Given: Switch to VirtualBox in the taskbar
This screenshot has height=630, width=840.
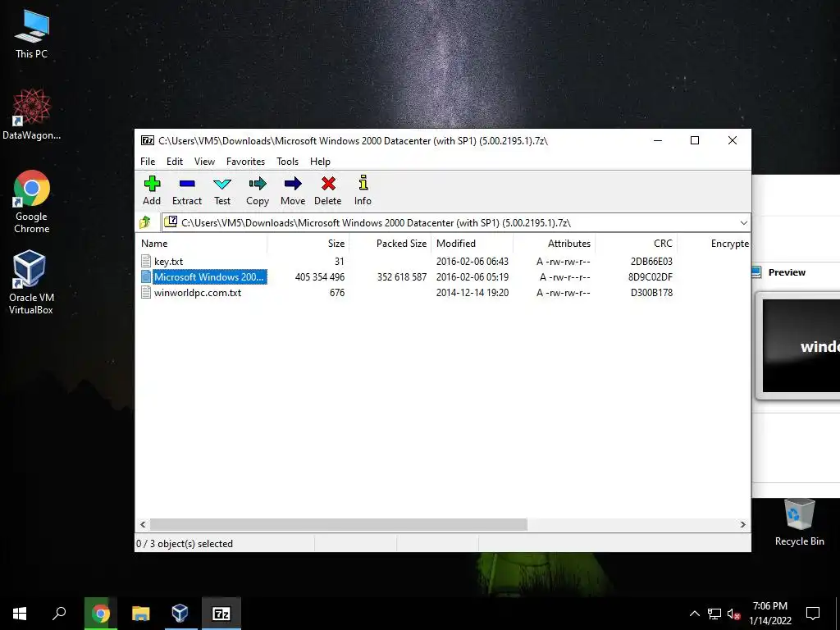Looking at the screenshot, I should (180, 614).
